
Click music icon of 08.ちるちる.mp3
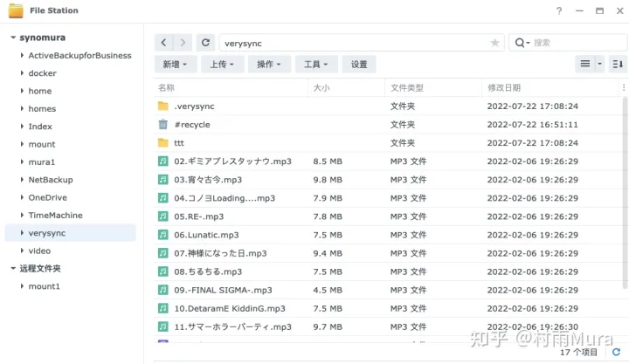point(162,271)
